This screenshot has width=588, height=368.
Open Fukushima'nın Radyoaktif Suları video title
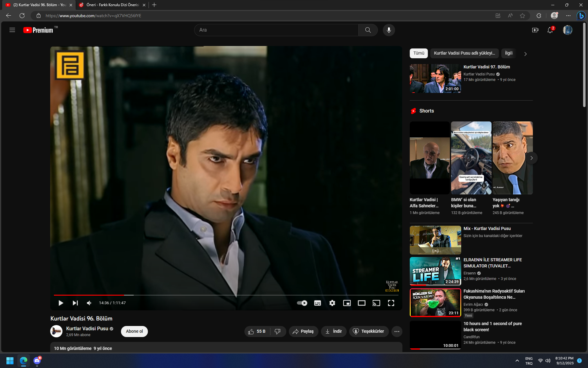coord(494,294)
